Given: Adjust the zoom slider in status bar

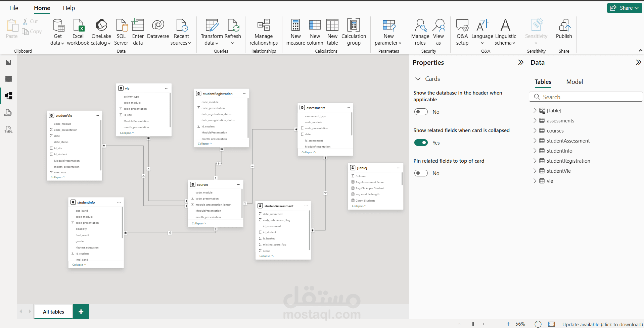Looking at the screenshot, I should point(473,324).
